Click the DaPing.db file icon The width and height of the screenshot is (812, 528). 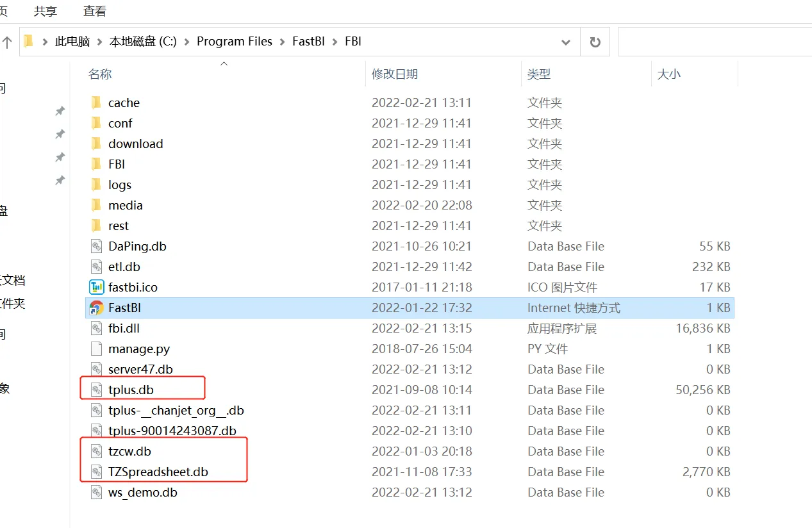tap(96, 246)
